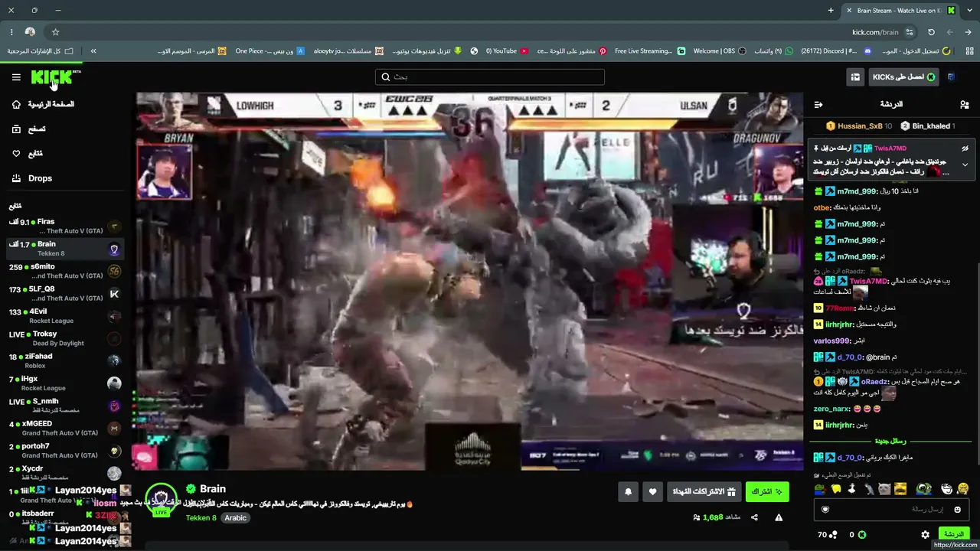Open the YouTube bookmark
The height and width of the screenshot is (551, 980).
(x=507, y=51)
